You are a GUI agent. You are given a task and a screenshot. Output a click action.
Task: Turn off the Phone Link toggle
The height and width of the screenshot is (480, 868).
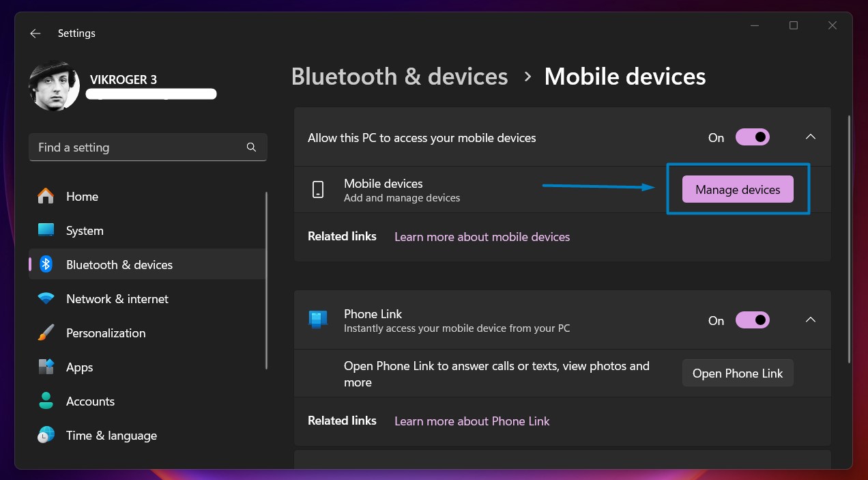[752, 320]
